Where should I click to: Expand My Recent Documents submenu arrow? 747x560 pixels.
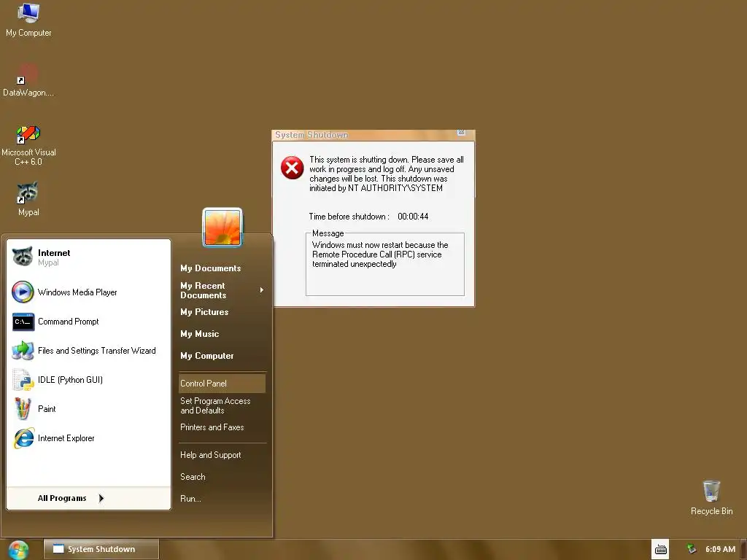[x=262, y=290]
